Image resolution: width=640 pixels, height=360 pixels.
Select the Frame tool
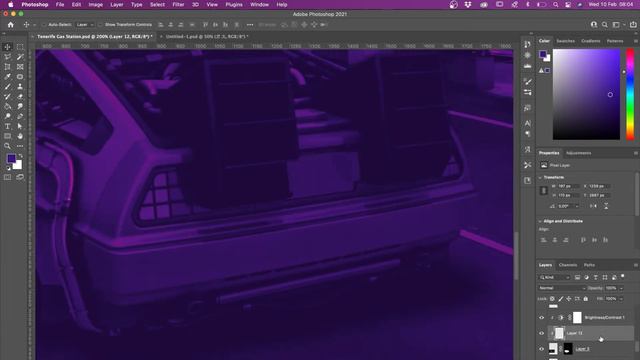[x=20, y=67]
